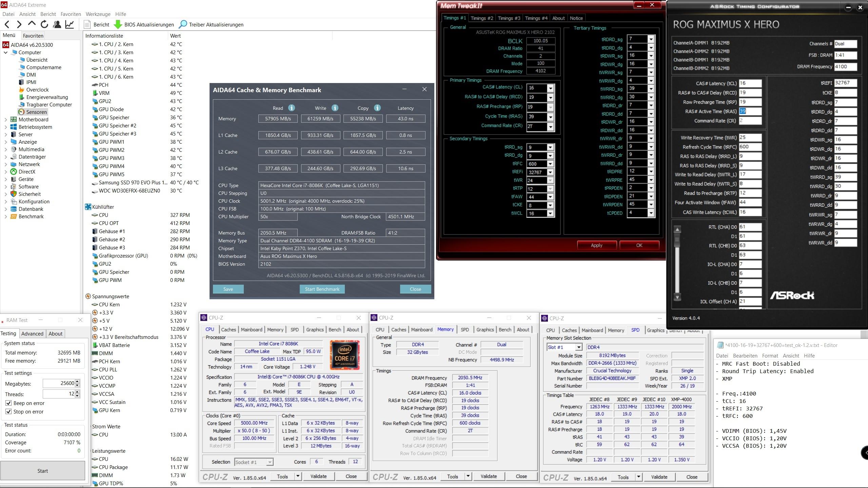Select DMI node in tree

tap(31, 75)
